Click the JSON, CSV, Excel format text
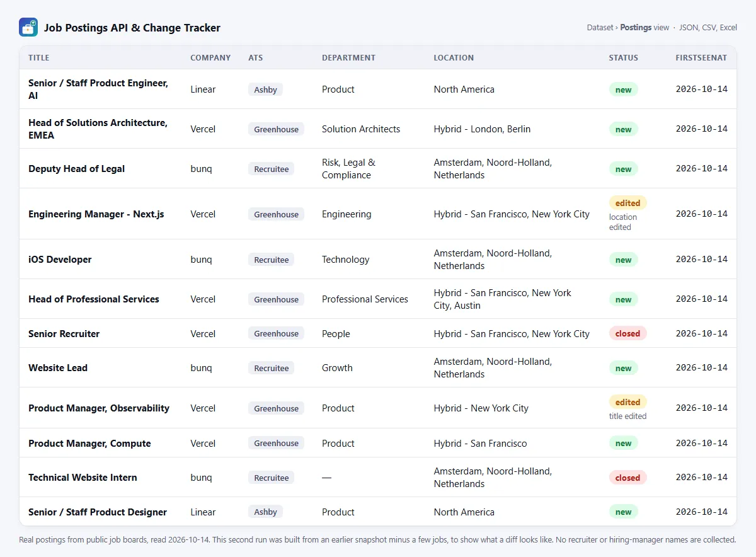Viewport: 756px width, 557px height. point(709,28)
